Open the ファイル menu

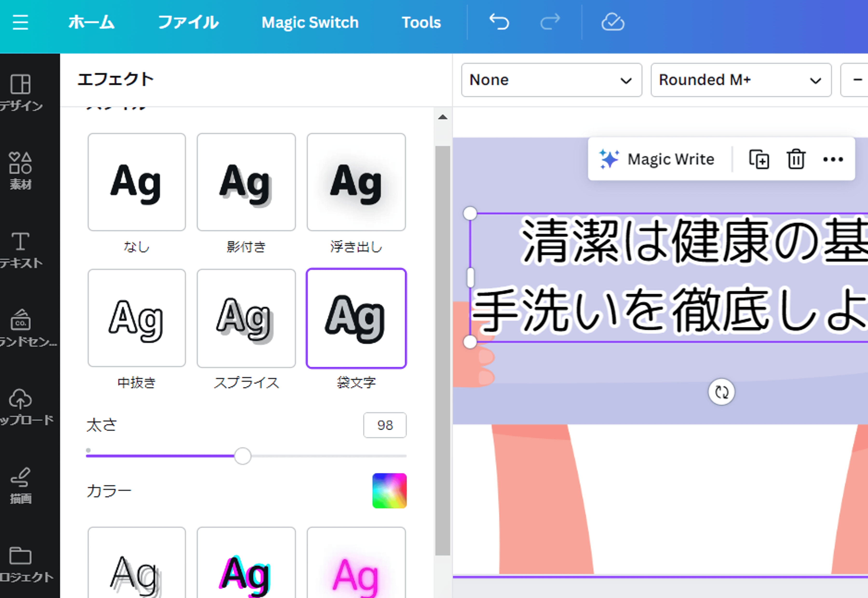click(189, 22)
